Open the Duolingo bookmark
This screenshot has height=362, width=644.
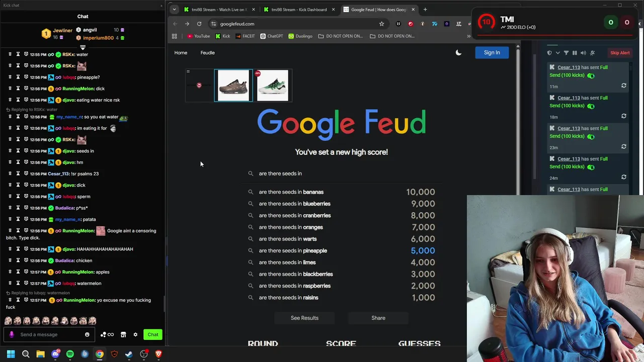pyautogui.click(x=300, y=36)
